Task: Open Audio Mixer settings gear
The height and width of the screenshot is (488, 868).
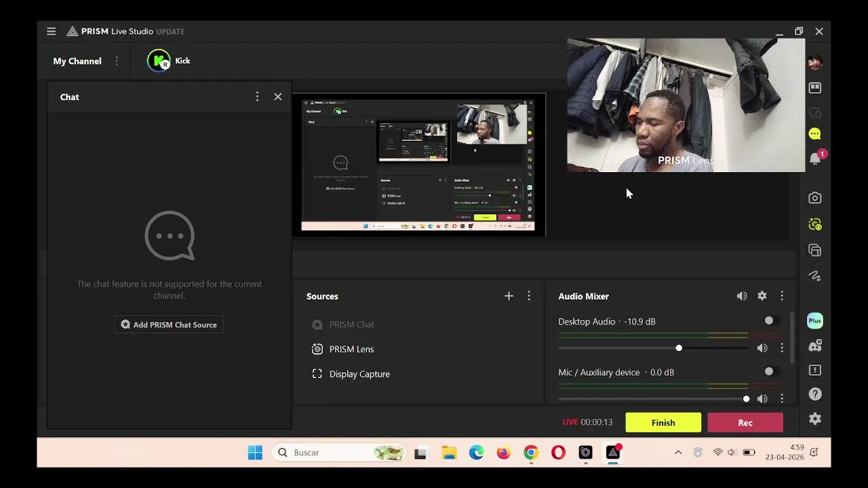Action: point(762,296)
